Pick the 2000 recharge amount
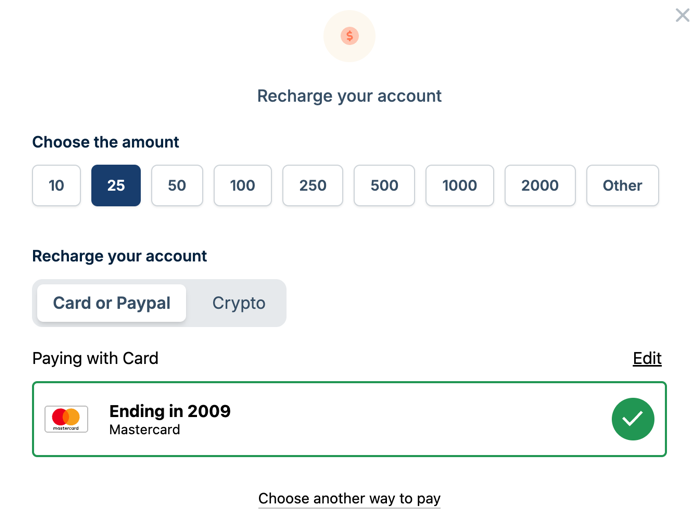Viewport: 700px width, 525px height. click(540, 185)
